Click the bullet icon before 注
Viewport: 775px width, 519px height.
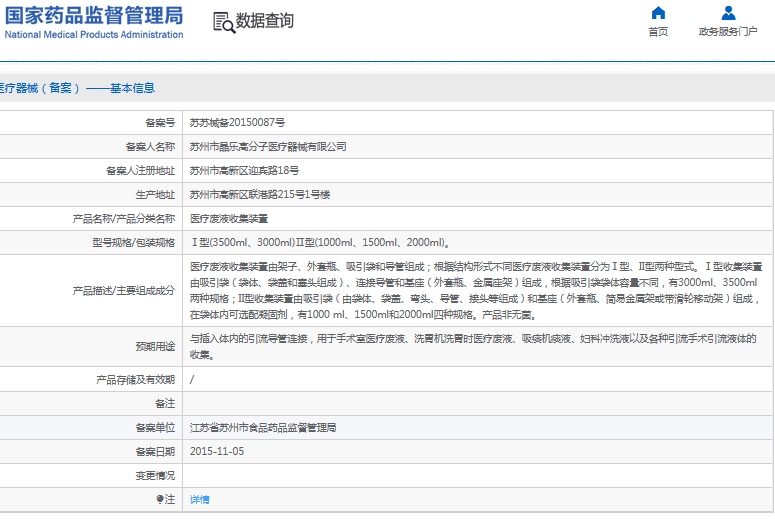pos(160,499)
